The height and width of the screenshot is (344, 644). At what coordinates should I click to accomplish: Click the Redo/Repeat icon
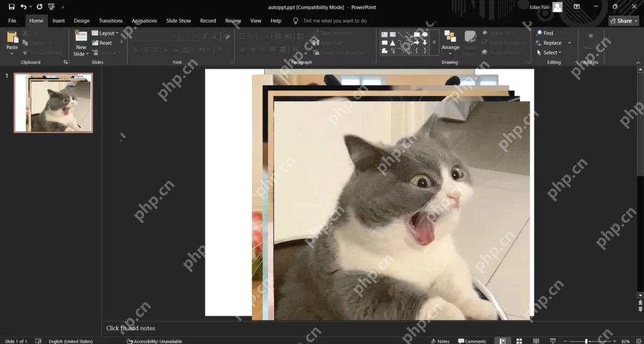coord(40,7)
